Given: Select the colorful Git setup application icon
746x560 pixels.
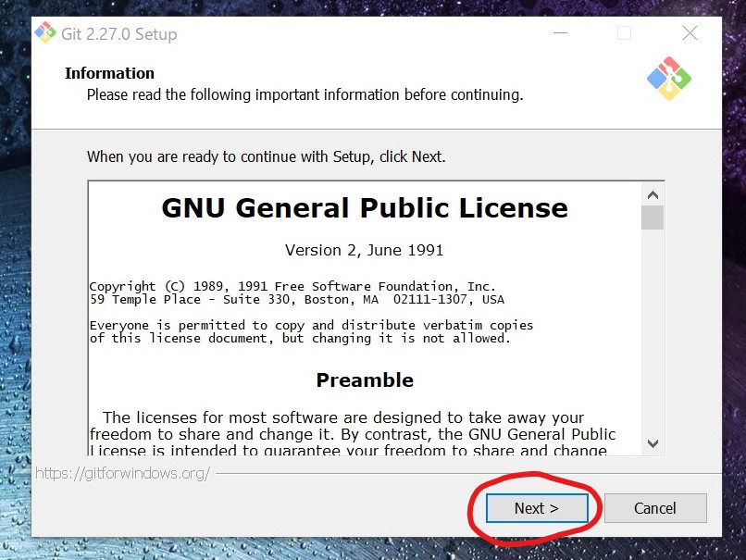Looking at the screenshot, I should coord(45,32).
